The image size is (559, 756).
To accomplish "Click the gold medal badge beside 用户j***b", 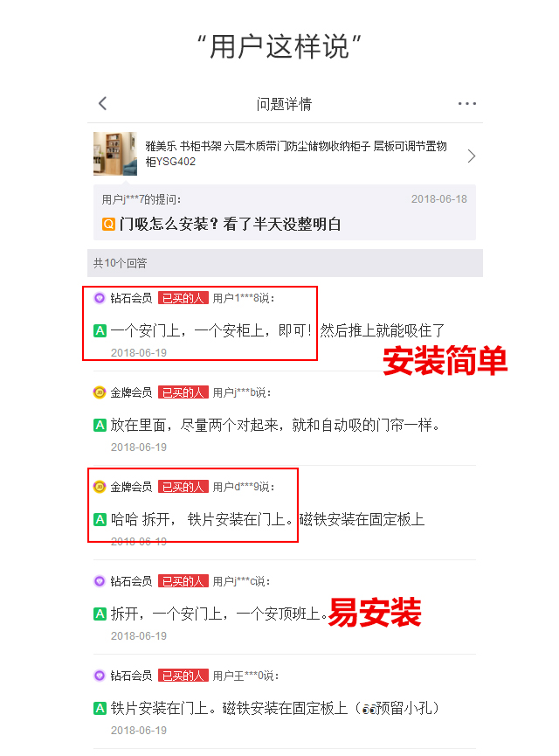I will pyautogui.click(x=100, y=393).
